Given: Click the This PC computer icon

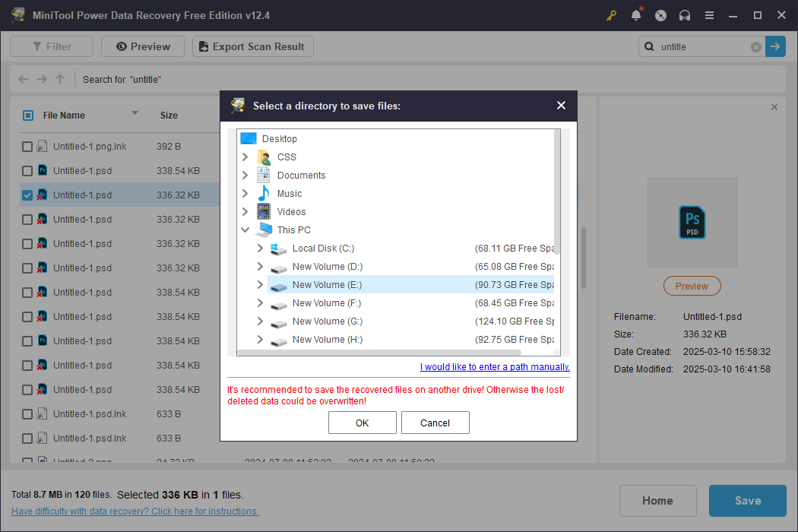Looking at the screenshot, I should (x=264, y=230).
